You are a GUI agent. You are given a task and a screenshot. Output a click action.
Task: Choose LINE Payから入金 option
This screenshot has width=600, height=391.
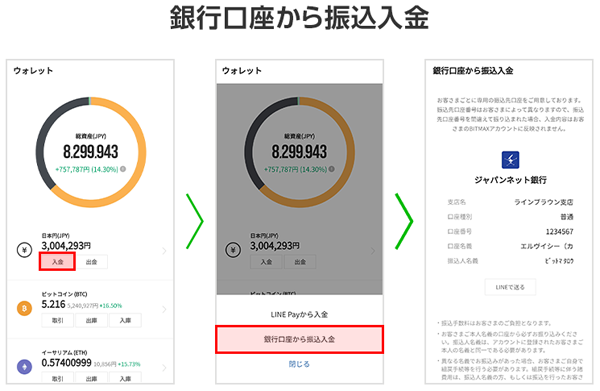(x=299, y=314)
